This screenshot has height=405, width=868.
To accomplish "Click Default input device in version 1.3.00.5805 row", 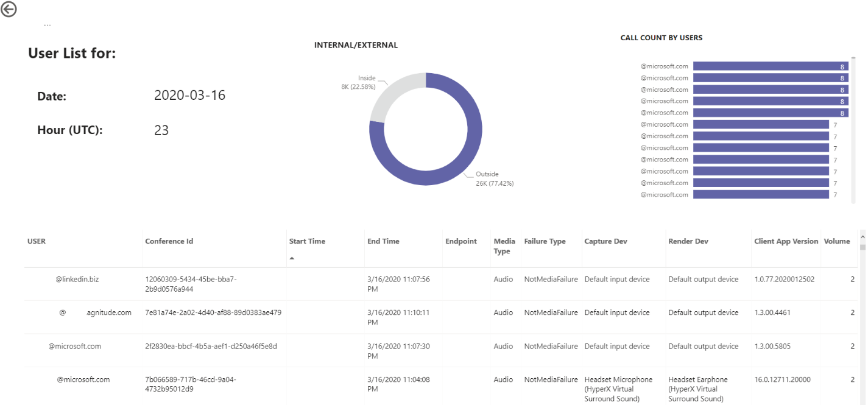I will 617,346.
